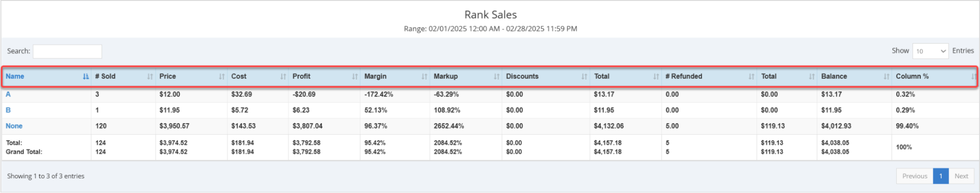This screenshot has width=980, height=193.
Task: Click the Rank Sales report title
Action: click(x=490, y=15)
